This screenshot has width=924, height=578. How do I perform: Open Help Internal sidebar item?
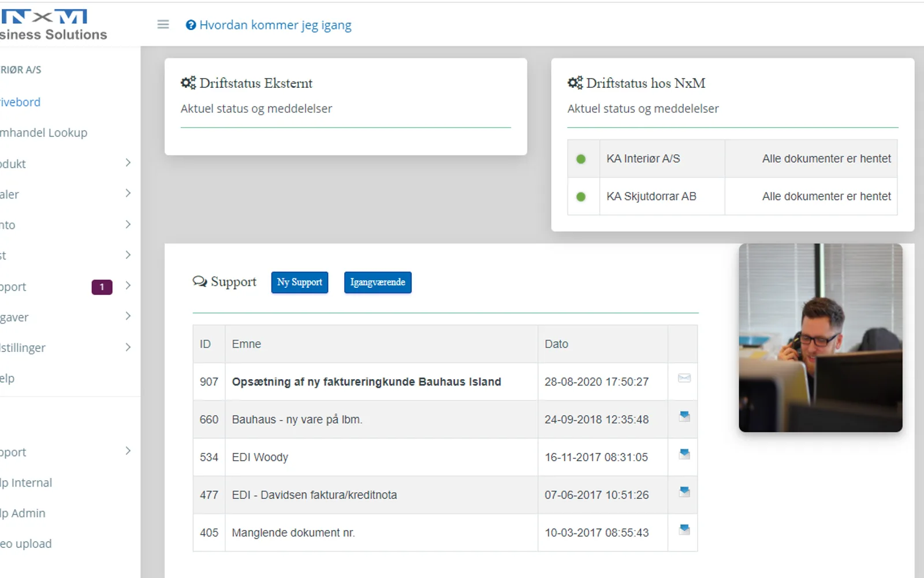click(x=26, y=483)
